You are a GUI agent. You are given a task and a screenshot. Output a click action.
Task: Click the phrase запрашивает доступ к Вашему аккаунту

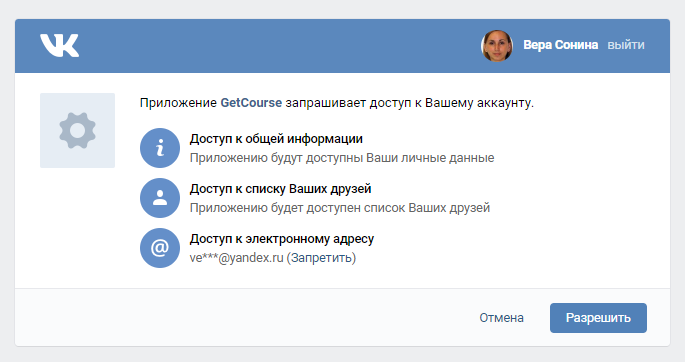[x=410, y=103]
